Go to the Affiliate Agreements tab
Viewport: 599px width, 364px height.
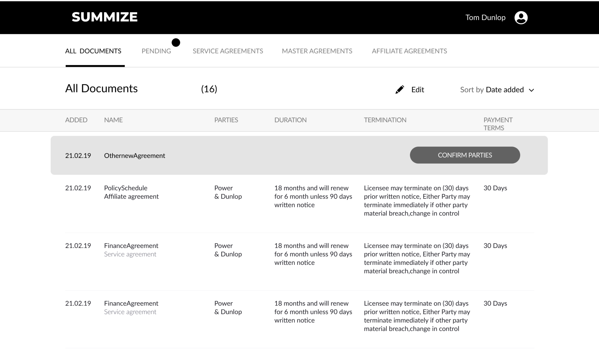pyautogui.click(x=409, y=51)
